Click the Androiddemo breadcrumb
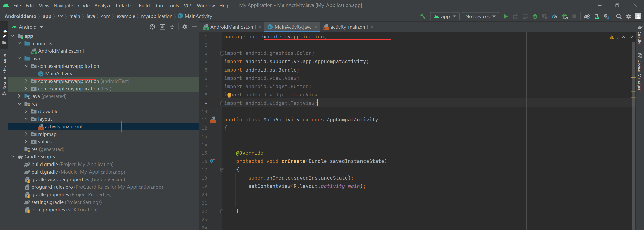 point(20,16)
